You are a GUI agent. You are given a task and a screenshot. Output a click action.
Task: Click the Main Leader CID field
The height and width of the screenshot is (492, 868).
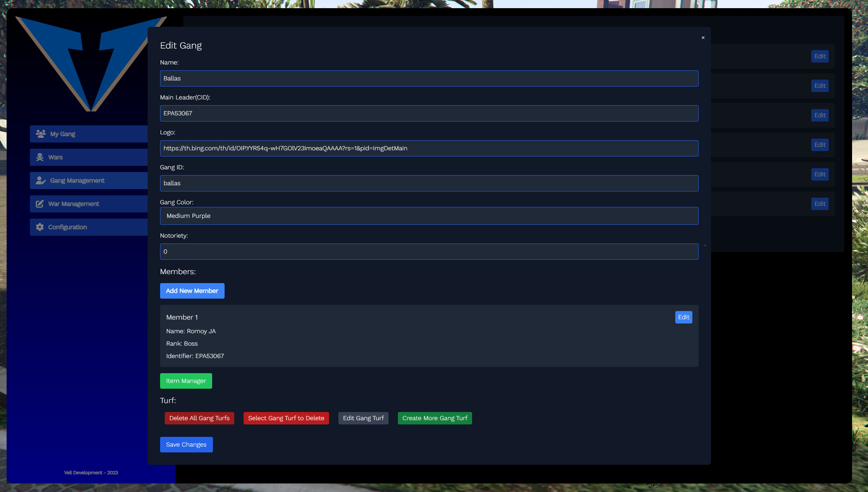point(429,113)
